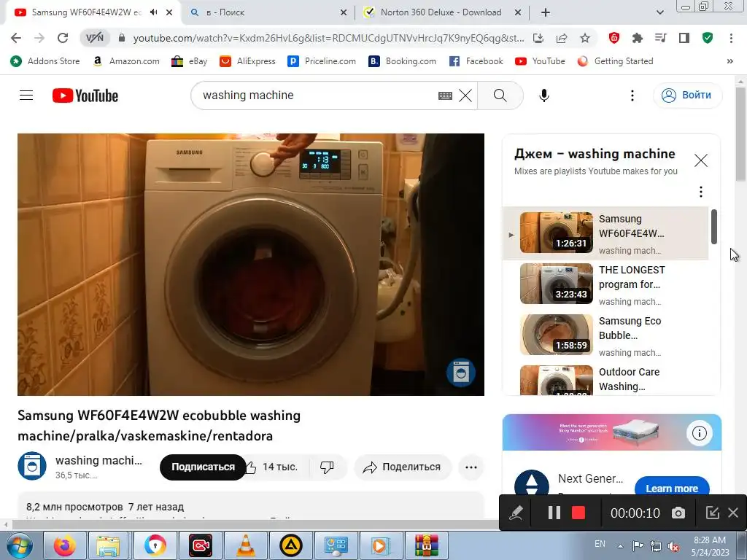
Task: Close the Джем washing machine mix panel
Action: coord(701,160)
